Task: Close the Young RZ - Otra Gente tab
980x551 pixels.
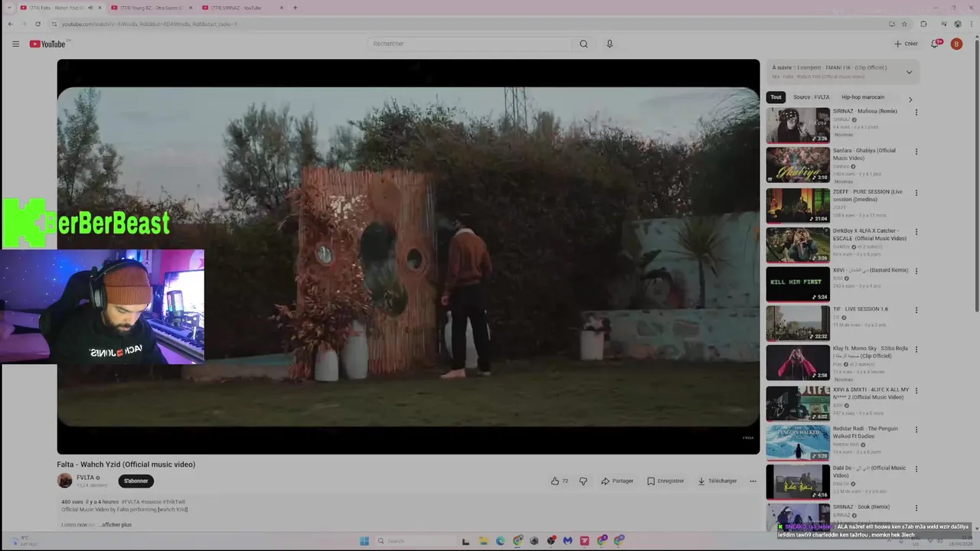Action: point(190,8)
